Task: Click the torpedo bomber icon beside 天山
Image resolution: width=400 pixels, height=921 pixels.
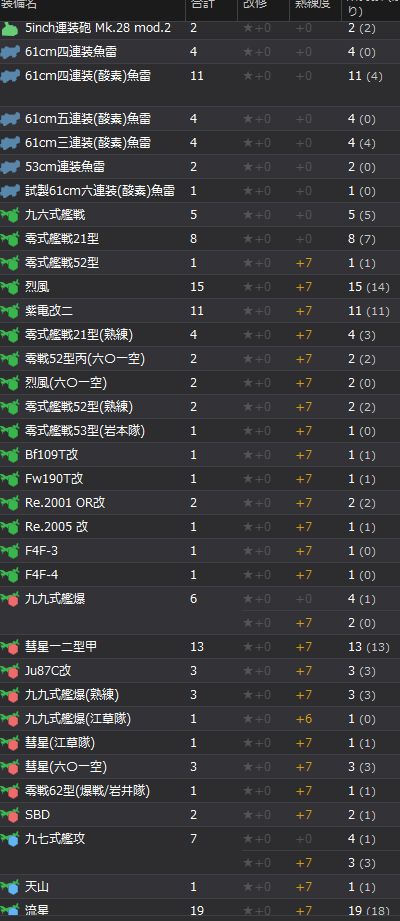Action: (9, 888)
